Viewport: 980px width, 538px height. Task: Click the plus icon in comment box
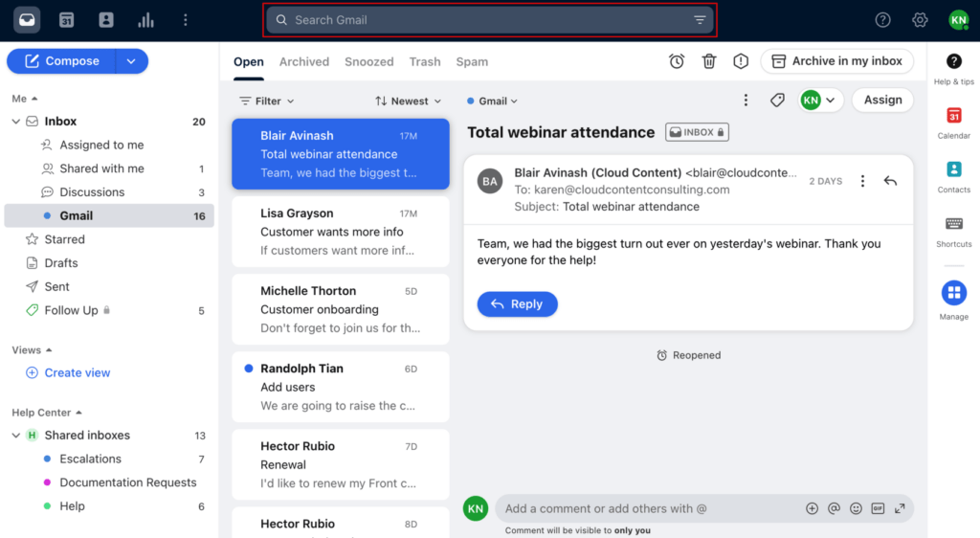[812, 508]
